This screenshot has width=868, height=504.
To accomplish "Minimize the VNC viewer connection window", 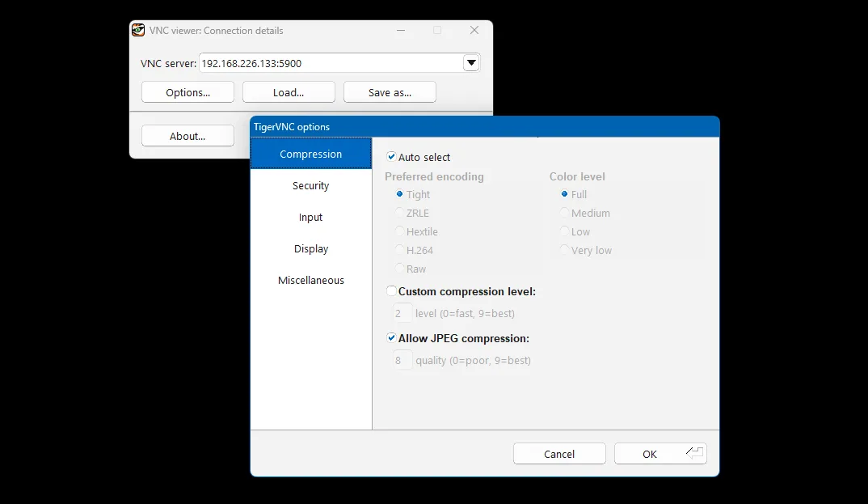I will click(x=401, y=31).
